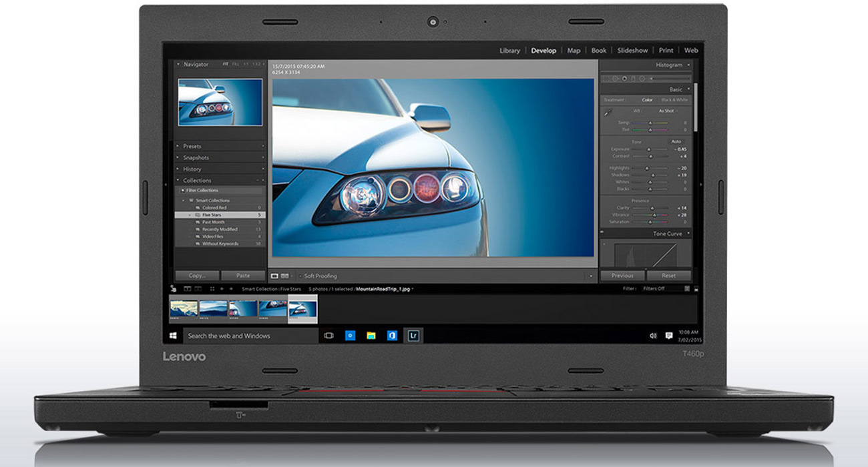The width and height of the screenshot is (868, 467).
Task: Click the second window display icon in filmstrip bar
Action: point(198,288)
